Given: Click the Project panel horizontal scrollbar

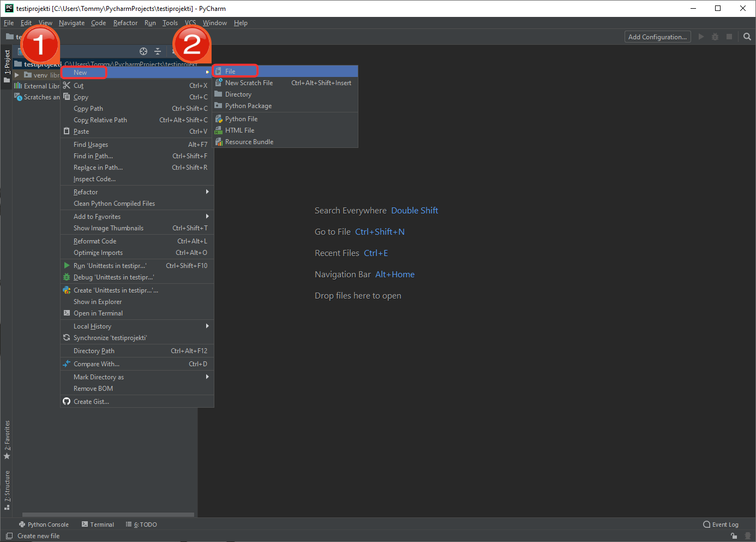Looking at the screenshot, I should [108, 515].
